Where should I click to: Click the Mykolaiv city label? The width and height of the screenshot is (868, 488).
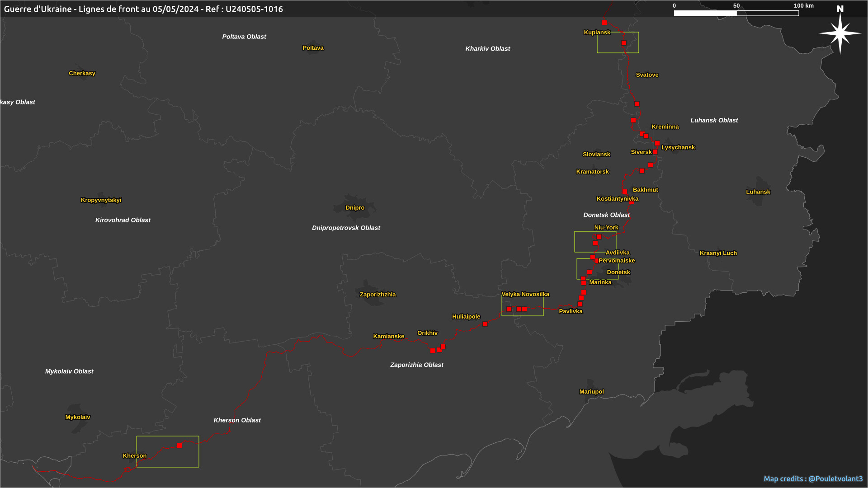[x=78, y=417]
